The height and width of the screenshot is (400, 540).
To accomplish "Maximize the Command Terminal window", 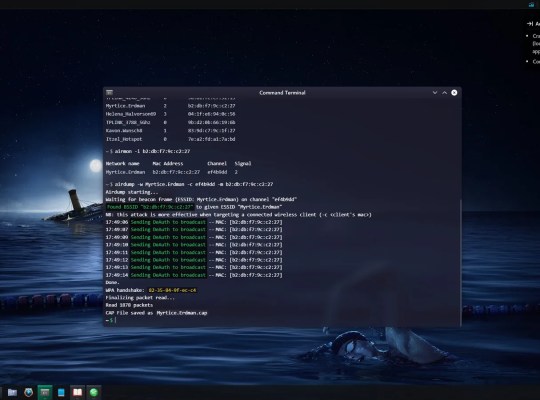I will click(x=444, y=92).
